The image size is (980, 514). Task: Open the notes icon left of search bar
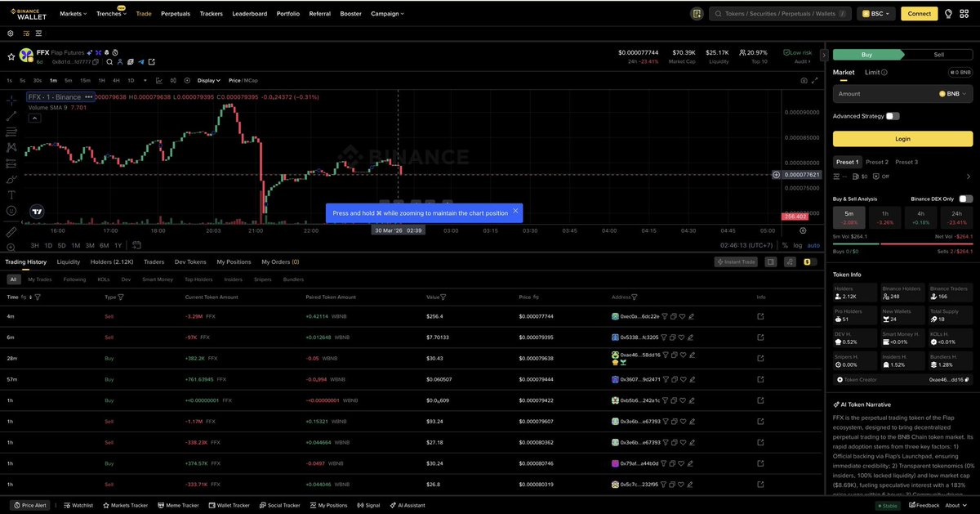pos(696,14)
